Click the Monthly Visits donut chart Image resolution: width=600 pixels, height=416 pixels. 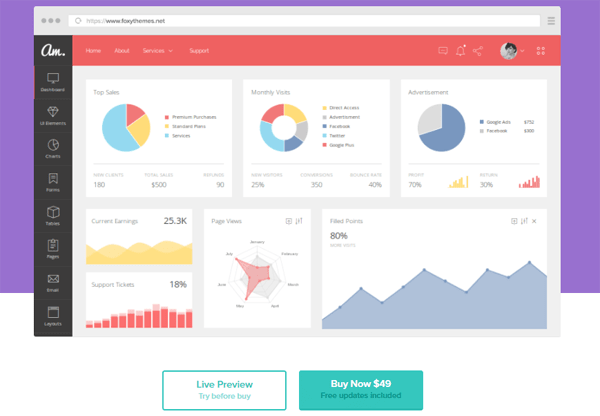coord(284,127)
